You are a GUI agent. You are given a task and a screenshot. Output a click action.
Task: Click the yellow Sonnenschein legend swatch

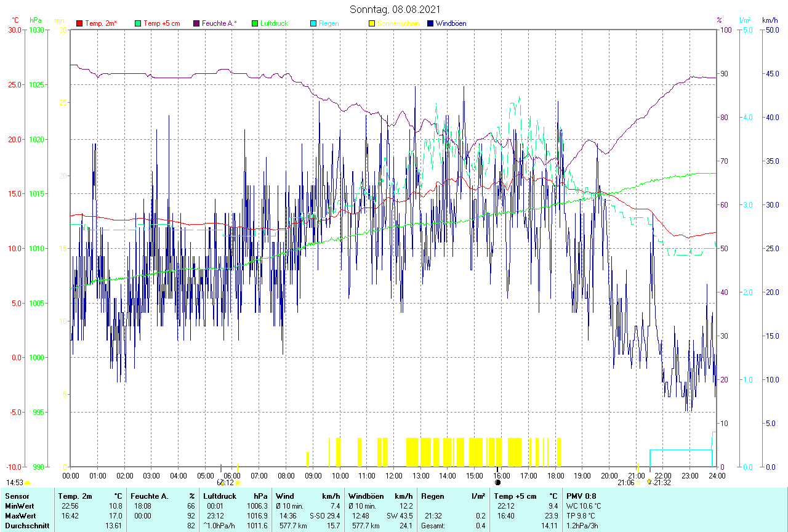point(372,23)
